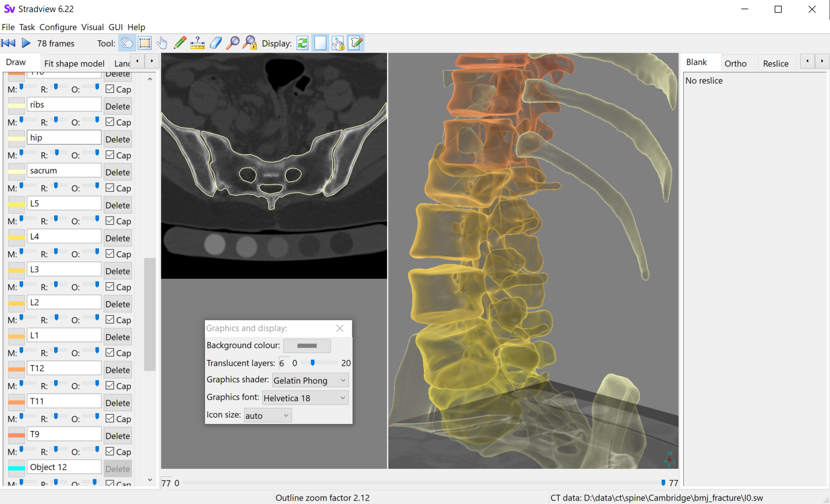Delete the T12 object

pos(118,370)
